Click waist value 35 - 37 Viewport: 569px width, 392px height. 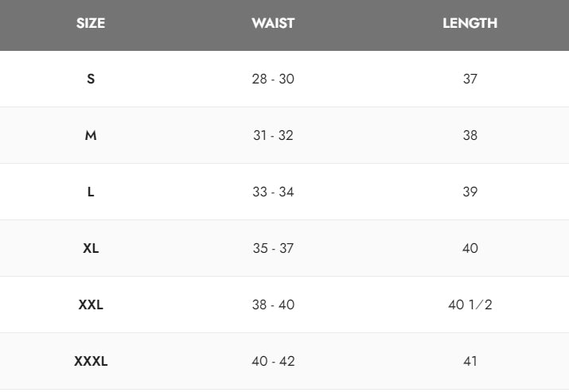[273, 248]
